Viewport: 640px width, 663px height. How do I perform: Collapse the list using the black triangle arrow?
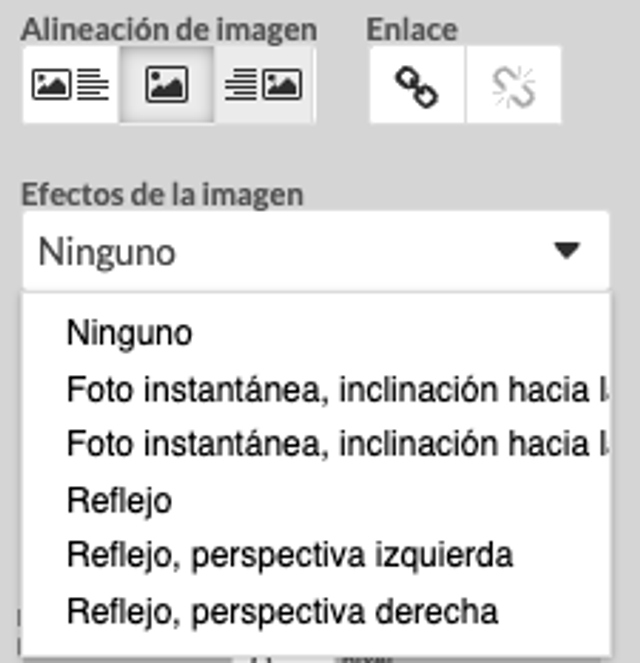[567, 250]
